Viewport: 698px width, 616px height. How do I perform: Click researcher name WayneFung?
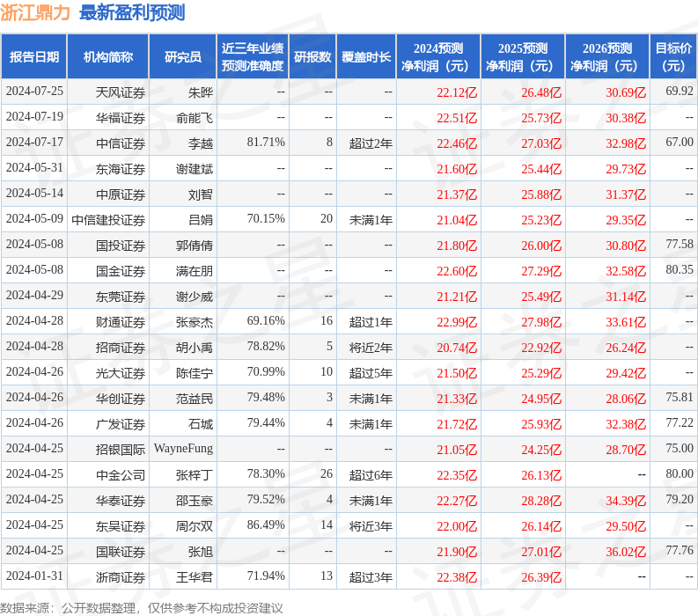click(183, 449)
